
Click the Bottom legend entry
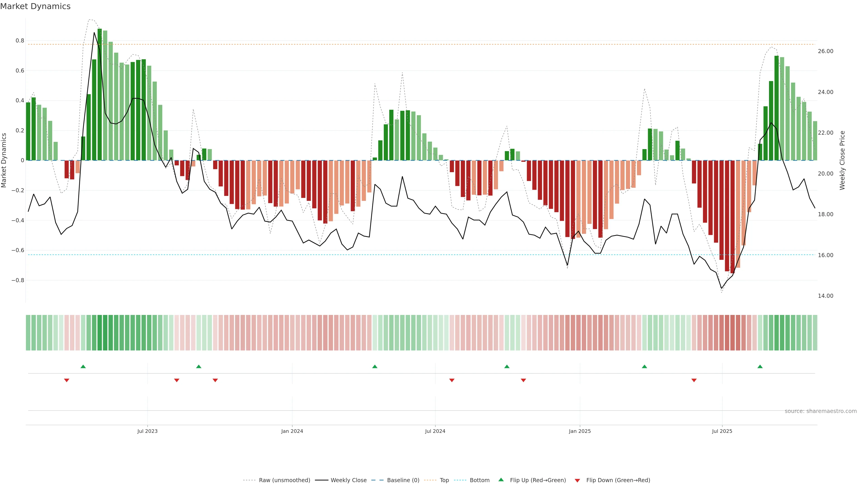479,480
